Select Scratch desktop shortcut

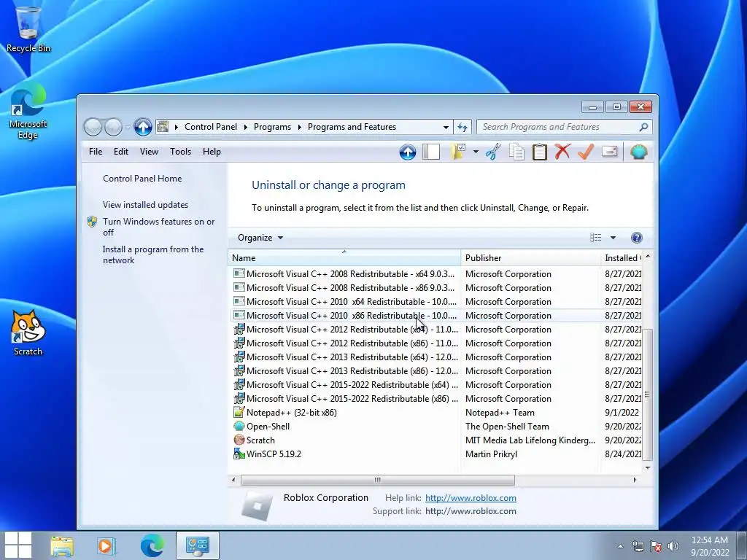[28, 332]
